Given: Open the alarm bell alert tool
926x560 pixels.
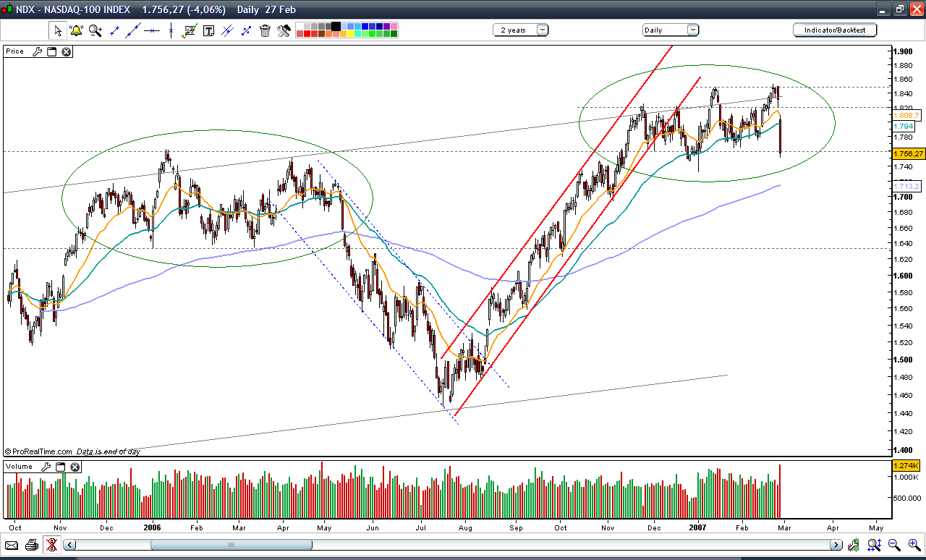Looking at the screenshot, I should click(76, 30).
